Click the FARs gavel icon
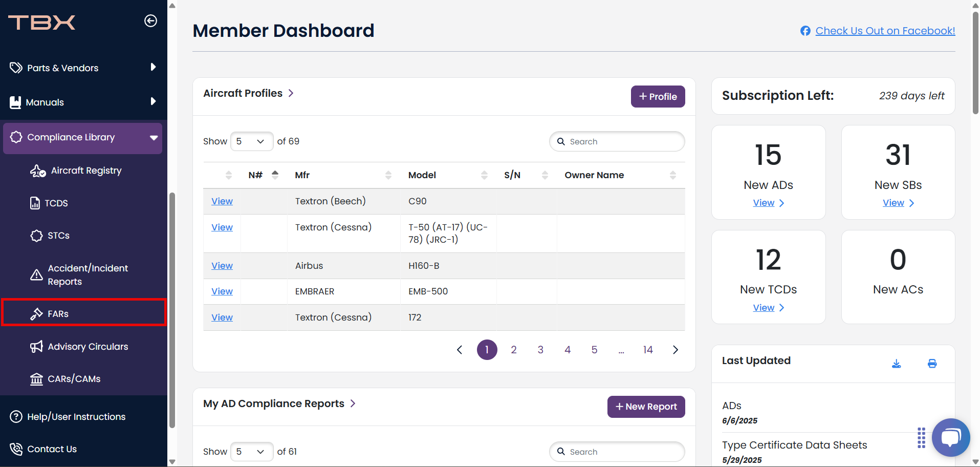980x467 pixels. point(36,314)
